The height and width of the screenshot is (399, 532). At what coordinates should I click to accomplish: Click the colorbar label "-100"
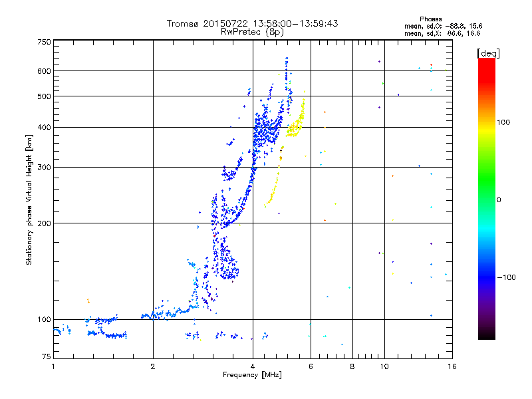coord(506,277)
